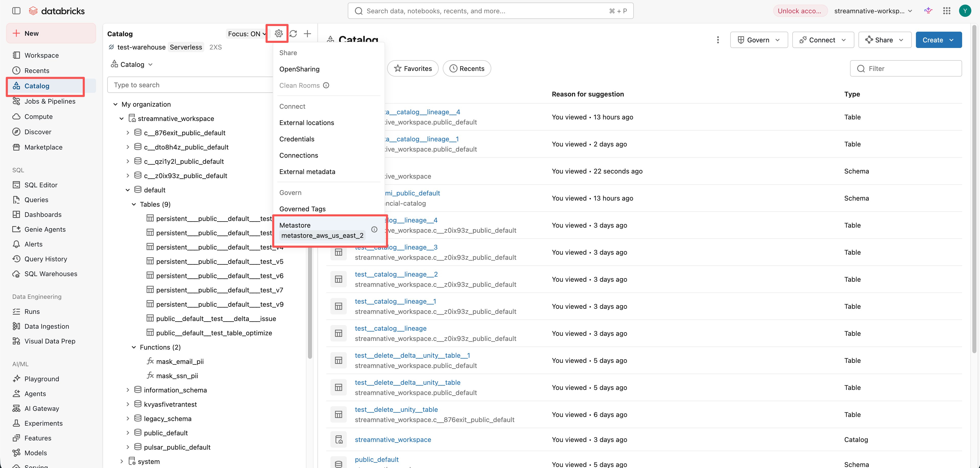The image size is (980, 468).
Task: Click the Clean Rooms info icon
Action: (x=326, y=85)
